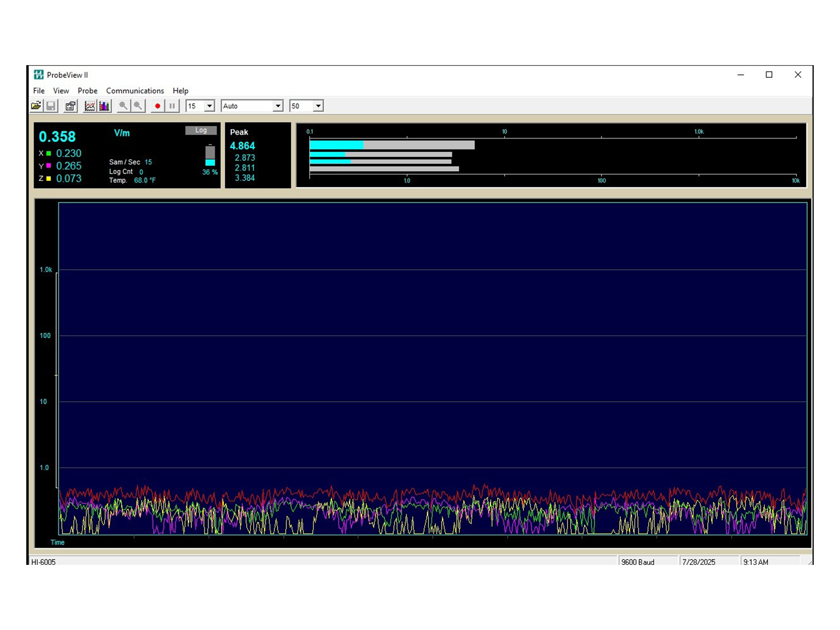Start recording with the red dot button
840x630 pixels.
pyautogui.click(x=157, y=106)
